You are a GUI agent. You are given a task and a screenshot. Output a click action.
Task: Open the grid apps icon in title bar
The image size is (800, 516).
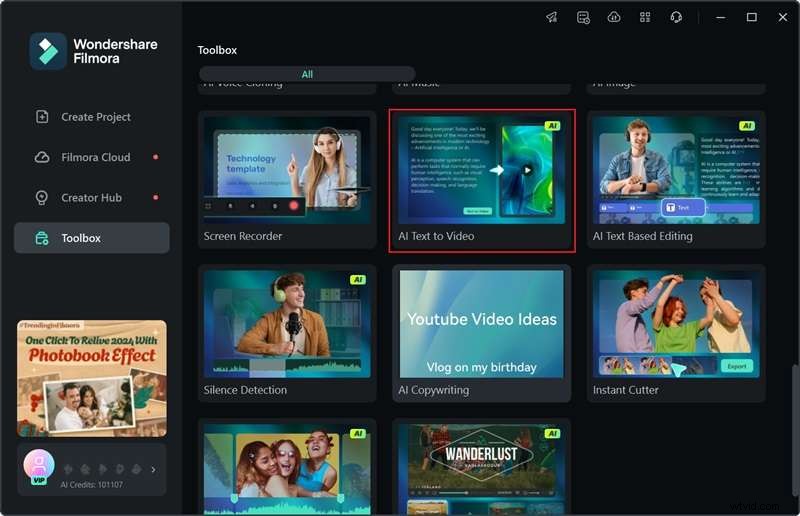point(645,17)
